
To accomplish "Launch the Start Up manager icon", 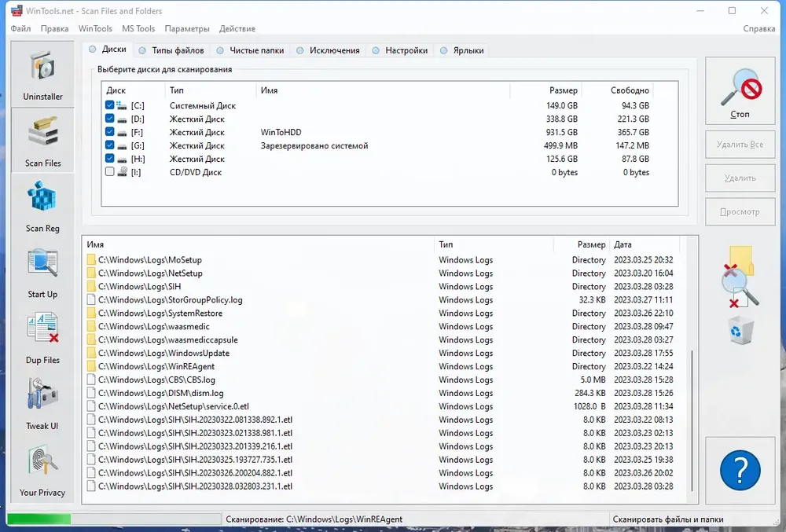I will [42, 272].
